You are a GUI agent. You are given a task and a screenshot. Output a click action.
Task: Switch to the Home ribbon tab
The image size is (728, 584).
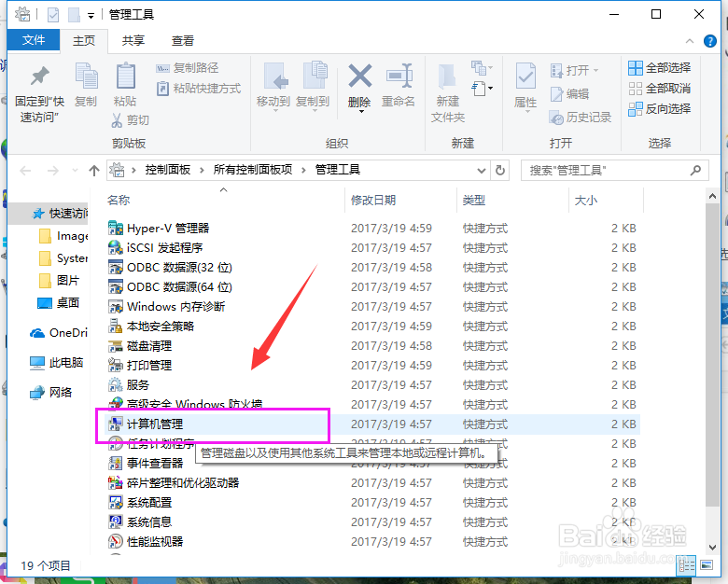(84, 40)
